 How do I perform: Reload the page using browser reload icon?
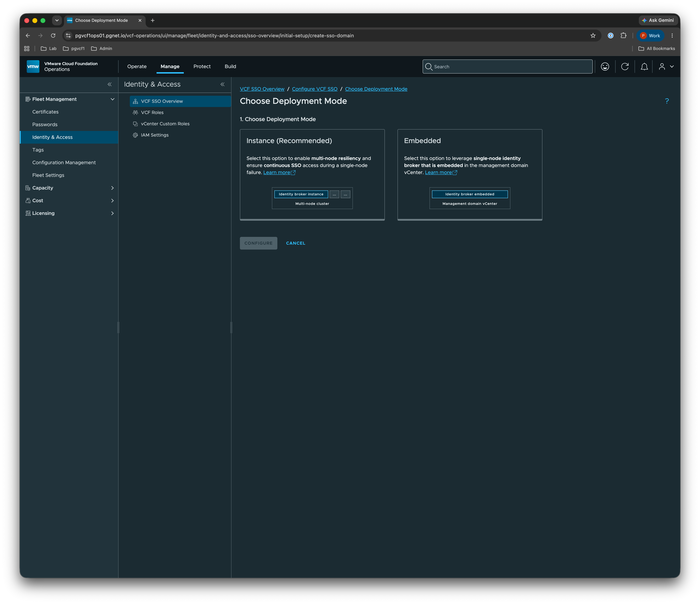tap(53, 36)
